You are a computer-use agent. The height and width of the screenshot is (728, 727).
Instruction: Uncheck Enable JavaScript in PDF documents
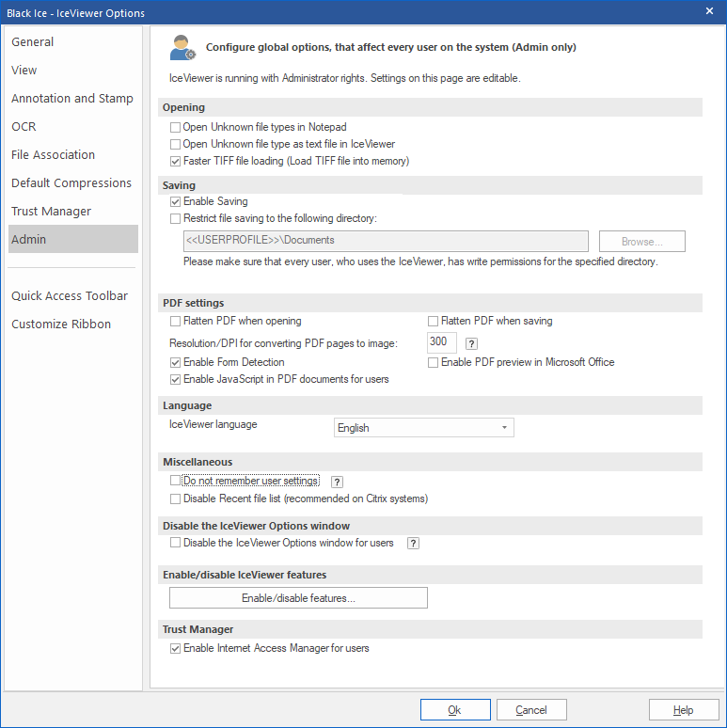[175, 380]
